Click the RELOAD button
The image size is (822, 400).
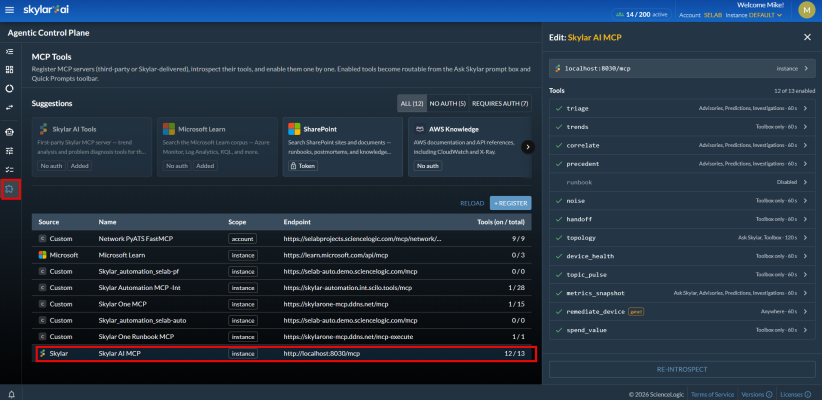tap(472, 203)
